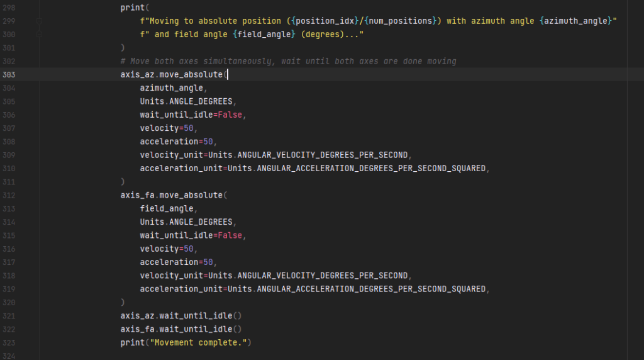Click acceleration=50 on line 317
The width and height of the screenshot is (644, 360).
pos(177,262)
